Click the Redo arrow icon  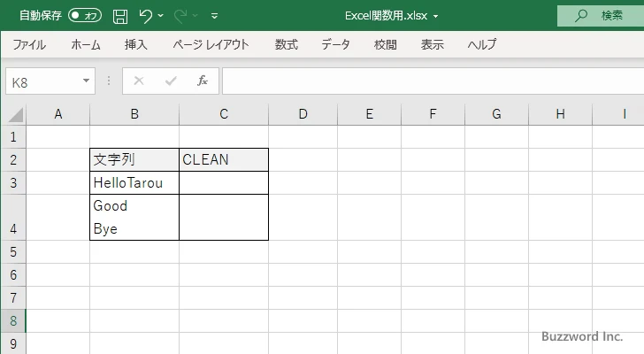(x=180, y=16)
